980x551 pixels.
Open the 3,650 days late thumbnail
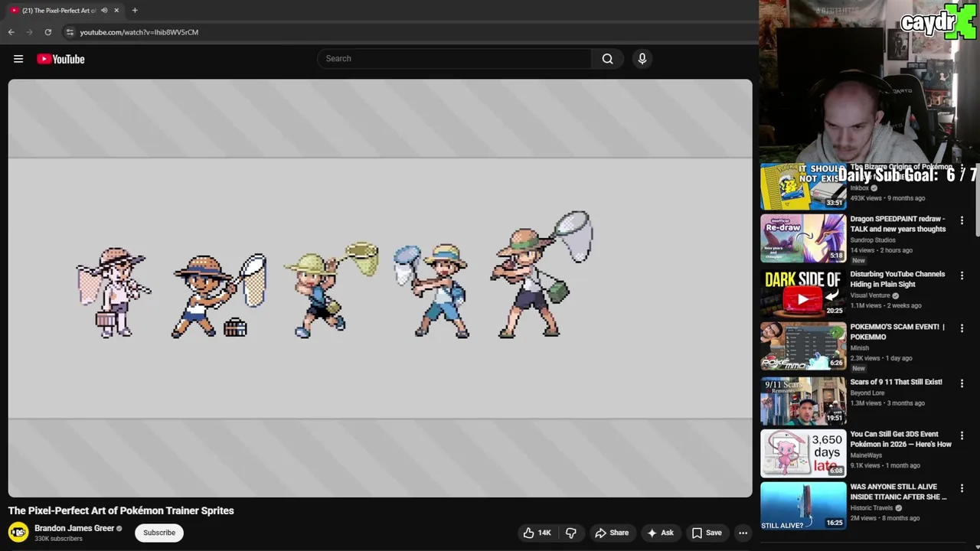pos(803,453)
